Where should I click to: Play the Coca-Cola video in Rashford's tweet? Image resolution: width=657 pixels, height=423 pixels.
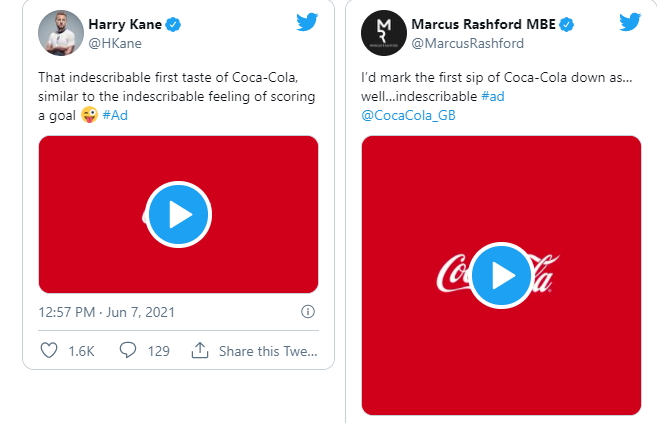500,276
